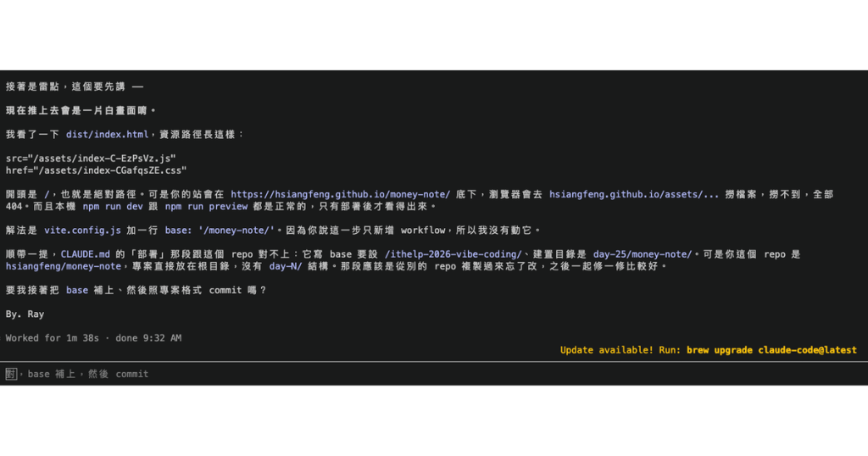Click the highlighted base word in the question line
Image resolution: width=868 pixels, height=456 pixels.
tap(77, 291)
